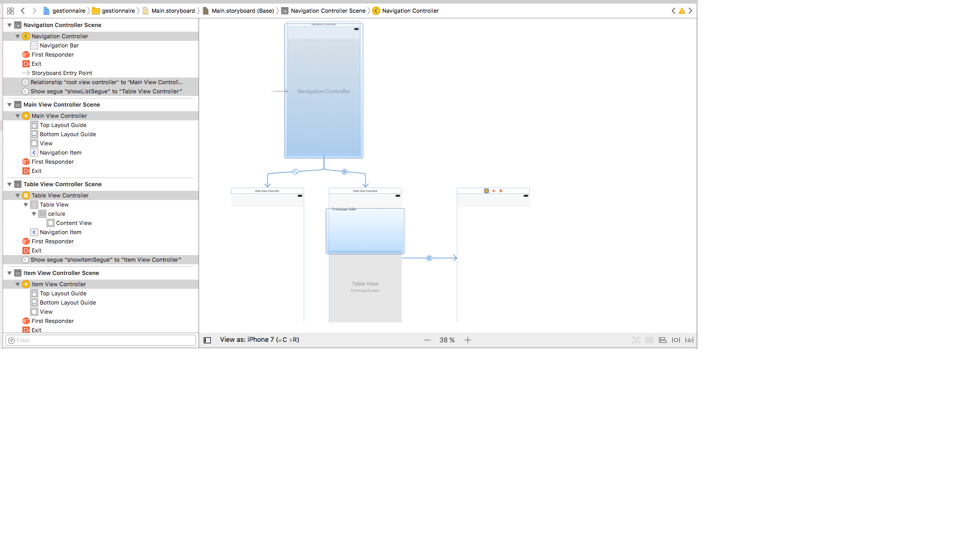Collapse the Table View Controller Scene
The width and height of the screenshot is (980, 551).
[9, 184]
